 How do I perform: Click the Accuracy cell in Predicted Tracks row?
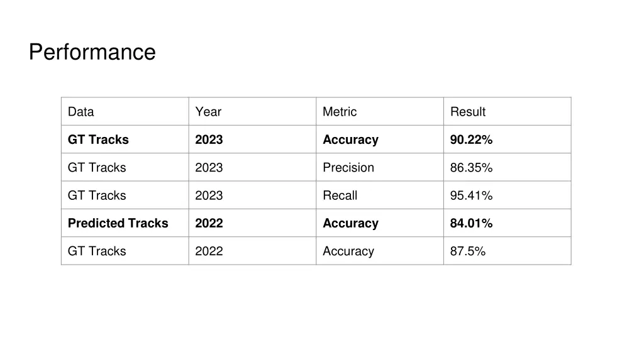(x=380, y=223)
